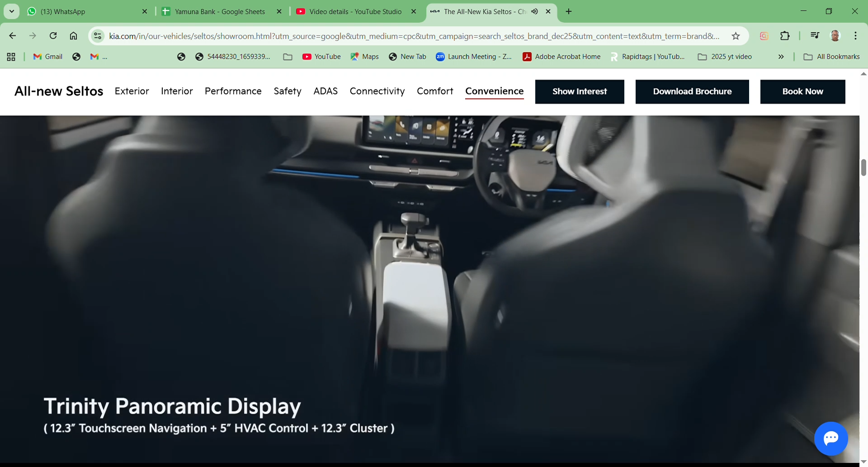Viewport: 868px width, 467px height.
Task: Bookmark this page with star icon
Action: click(x=736, y=36)
